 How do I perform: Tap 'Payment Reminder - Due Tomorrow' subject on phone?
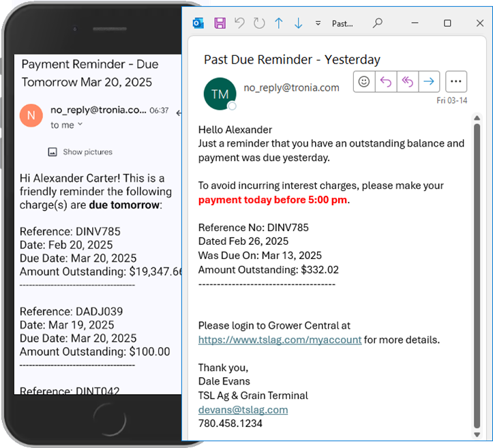pos(90,73)
